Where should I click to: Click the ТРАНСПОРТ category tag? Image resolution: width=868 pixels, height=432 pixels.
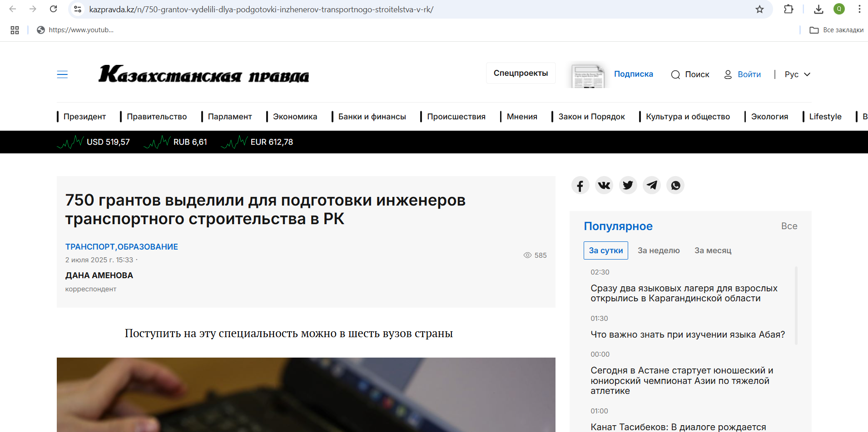[x=90, y=247]
